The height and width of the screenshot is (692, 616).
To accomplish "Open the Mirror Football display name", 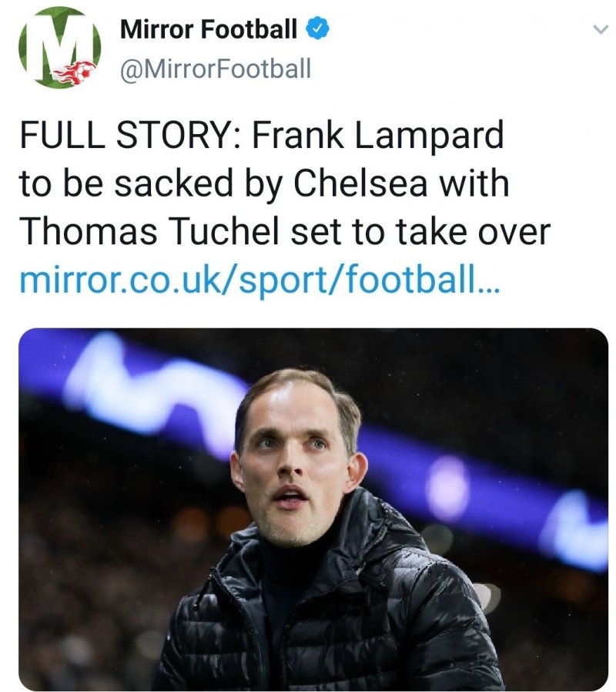I will coord(208,30).
